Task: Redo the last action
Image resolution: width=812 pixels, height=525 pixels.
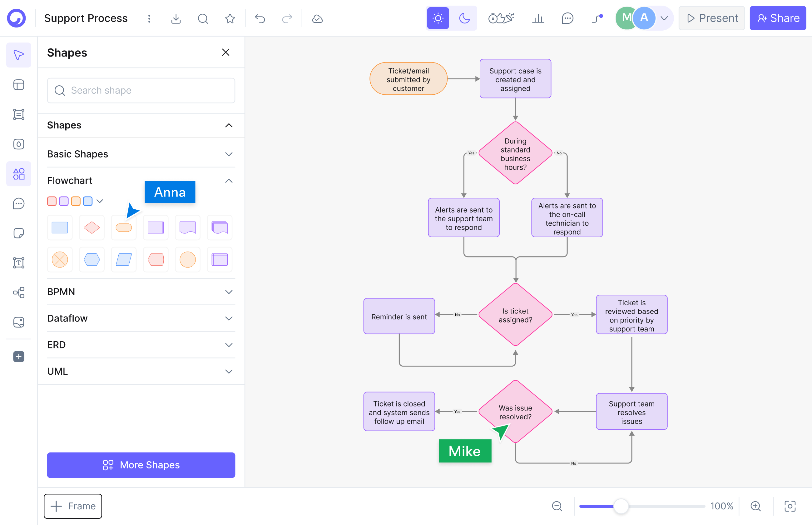Action: (287, 18)
